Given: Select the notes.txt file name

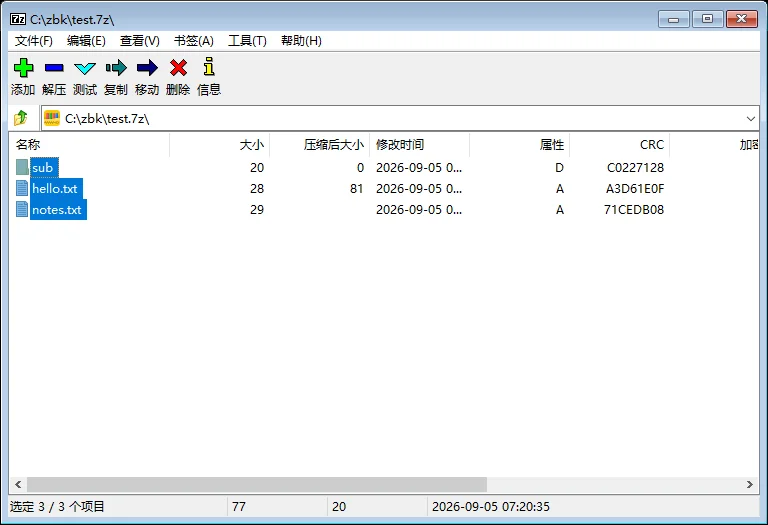Looking at the screenshot, I should [57, 210].
